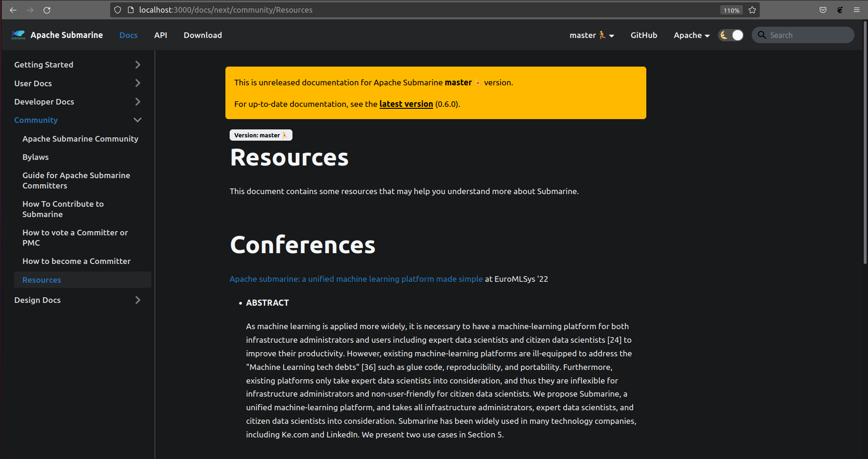
Task: Click the Version: master badge
Action: [x=261, y=135]
